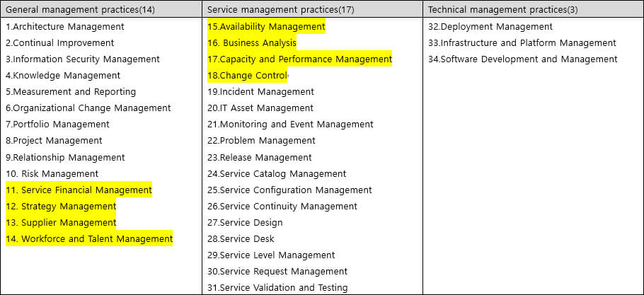The width and height of the screenshot is (644, 295).
Task: Select Software Development and Management
Action: point(523,59)
